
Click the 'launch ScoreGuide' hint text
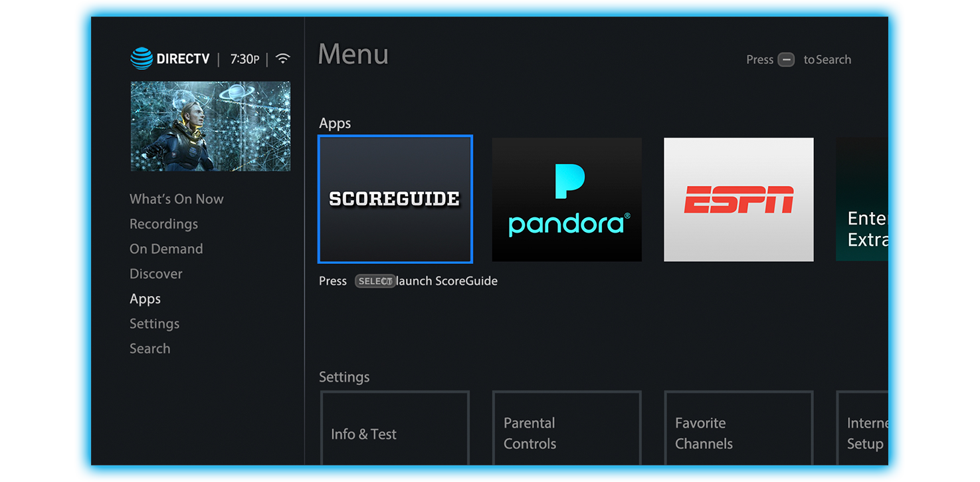coord(446,281)
